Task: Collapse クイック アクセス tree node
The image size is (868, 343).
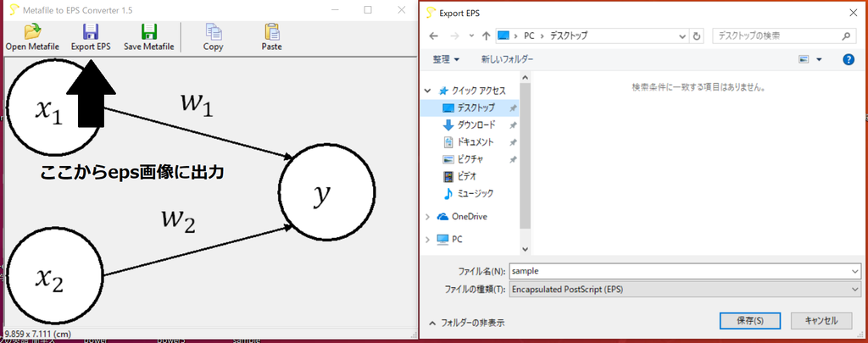Action: click(x=427, y=91)
